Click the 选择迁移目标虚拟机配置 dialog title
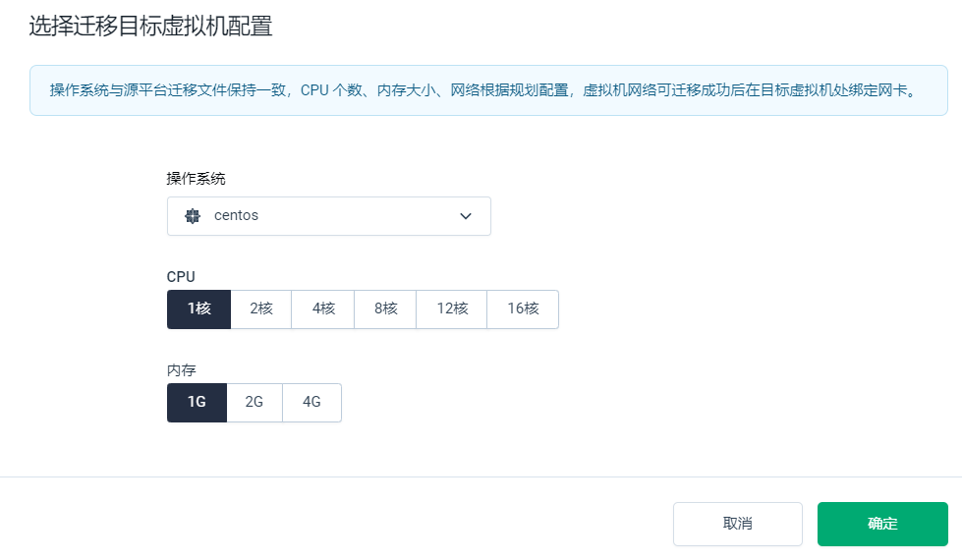This screenshot has width=962, height=560. pyautogui.click(x=150, y=27)
